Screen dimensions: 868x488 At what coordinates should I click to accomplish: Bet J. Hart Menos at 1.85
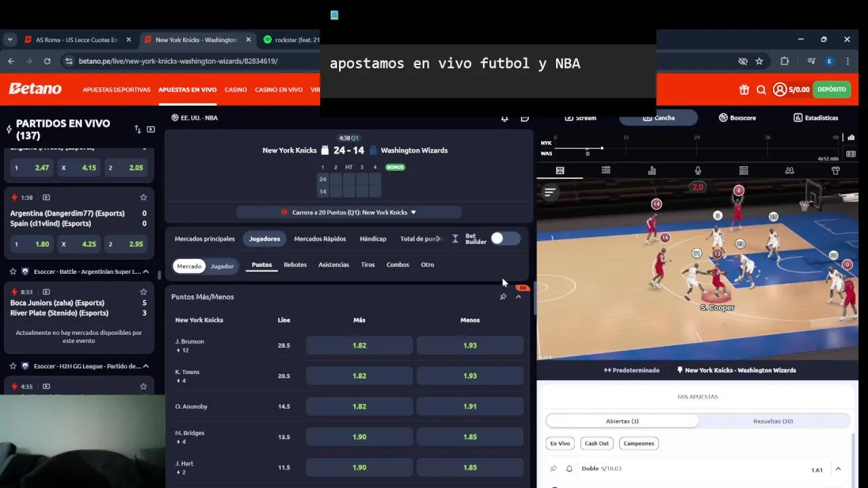coord(470,467)
